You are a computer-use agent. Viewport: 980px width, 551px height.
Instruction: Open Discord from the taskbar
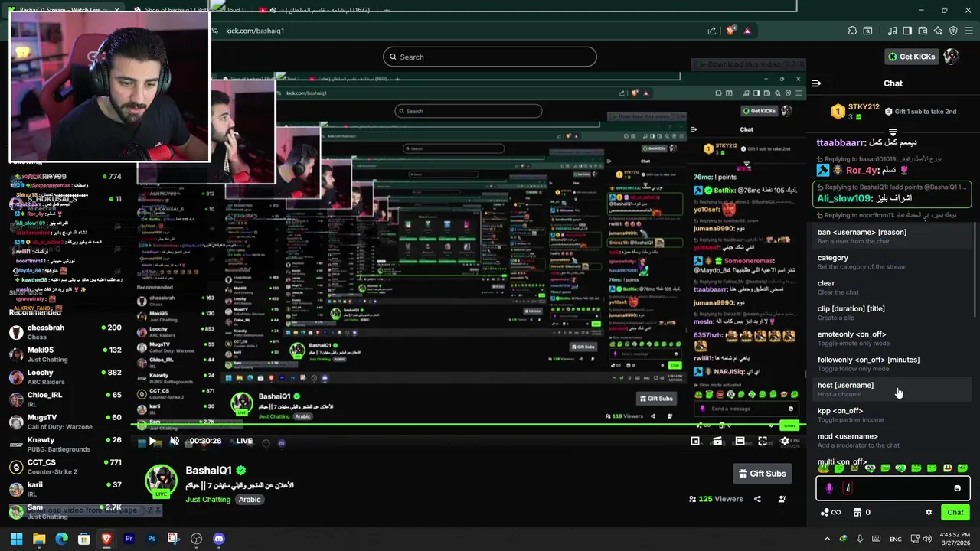click(219, 539)
